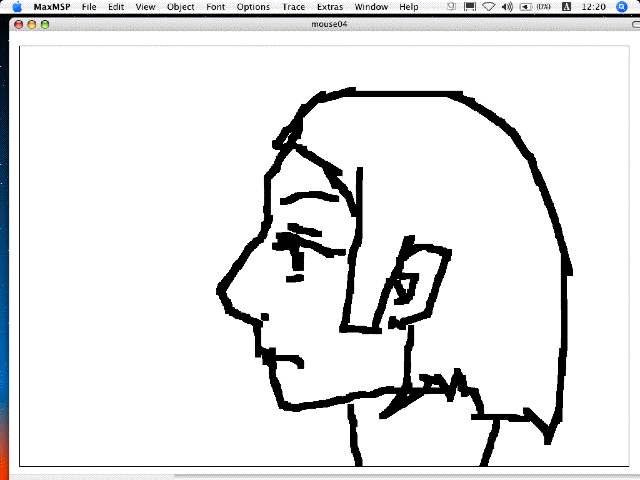
Task: Open the View menu
Action: [x=145, y=7]
